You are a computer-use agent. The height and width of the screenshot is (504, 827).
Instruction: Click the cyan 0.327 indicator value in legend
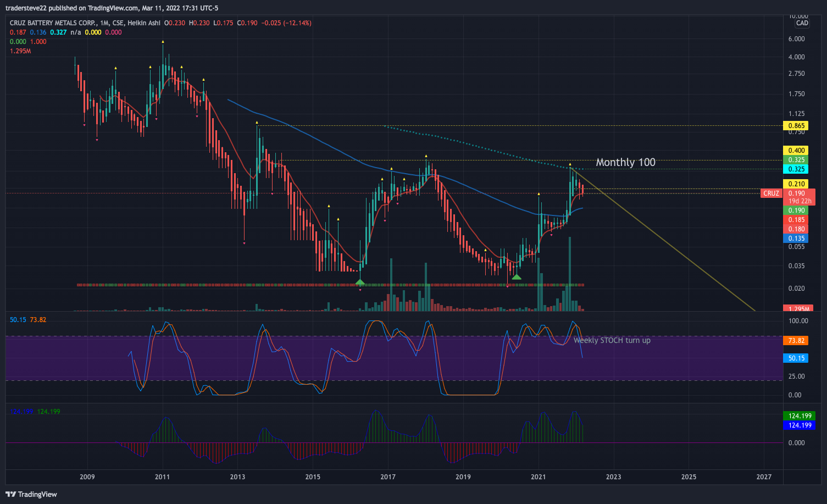coord(58,32)
